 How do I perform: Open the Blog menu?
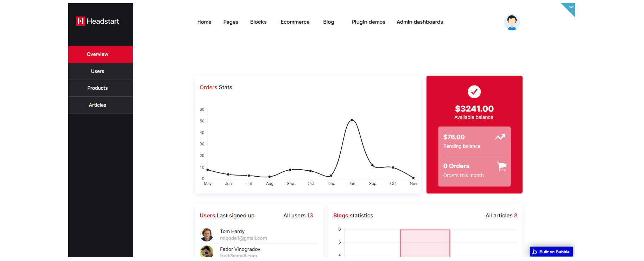[329, 22]
